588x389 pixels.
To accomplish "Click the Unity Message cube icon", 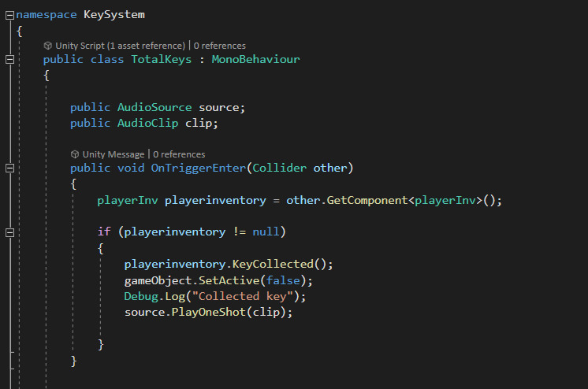I will click(x=75, y=154).
